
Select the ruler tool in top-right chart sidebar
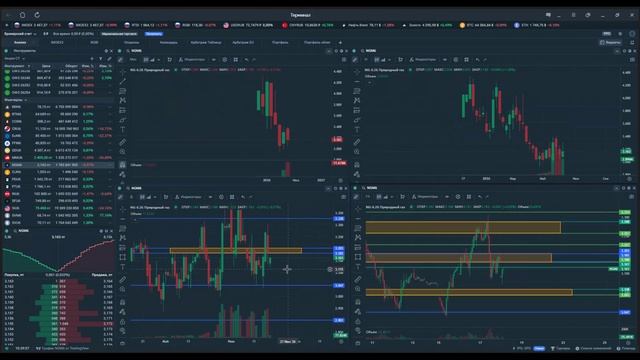[x=357, y=142]
